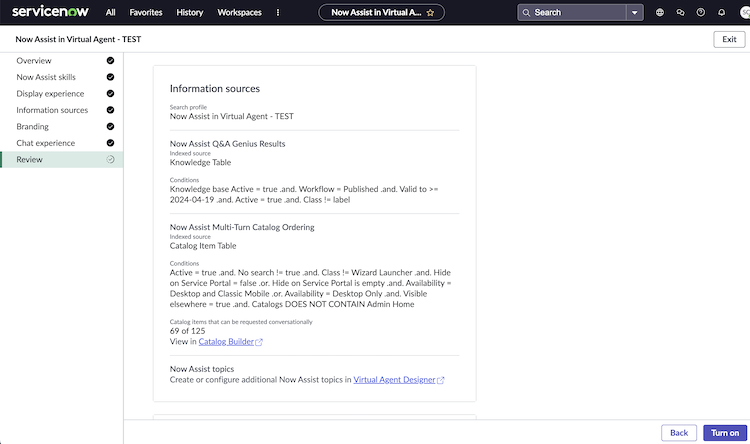Screen dimensions: 750x444
Task: Open the notifications bell icon
Action: click(x=721, y=13)
